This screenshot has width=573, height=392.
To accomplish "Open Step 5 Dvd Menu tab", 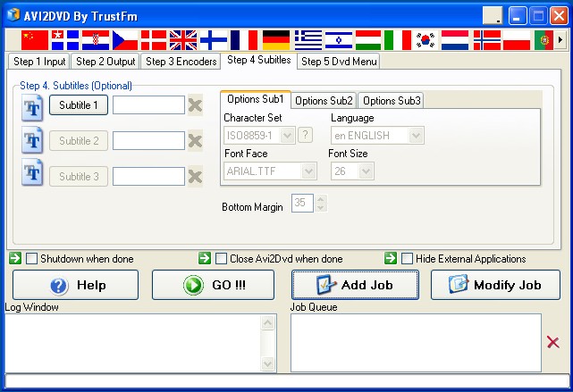I will (339, 62).
